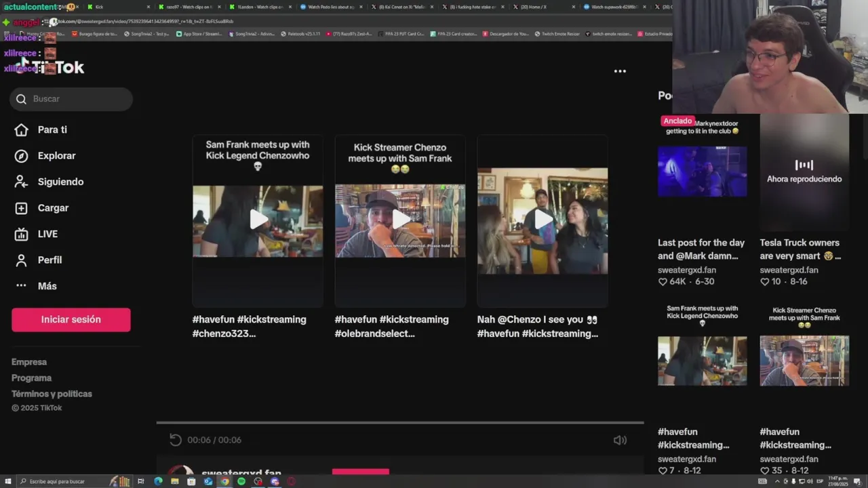868x488 pixels.
Task: Click the Siguiendo person icon
Action: 22,182
